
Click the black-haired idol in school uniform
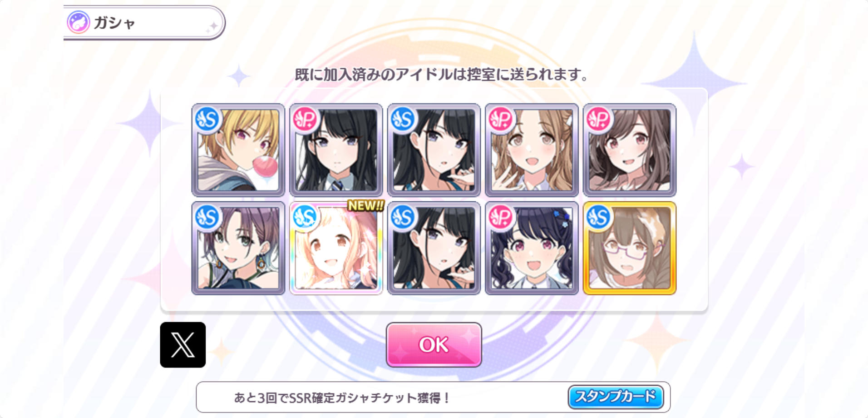(x=336, y=150)
